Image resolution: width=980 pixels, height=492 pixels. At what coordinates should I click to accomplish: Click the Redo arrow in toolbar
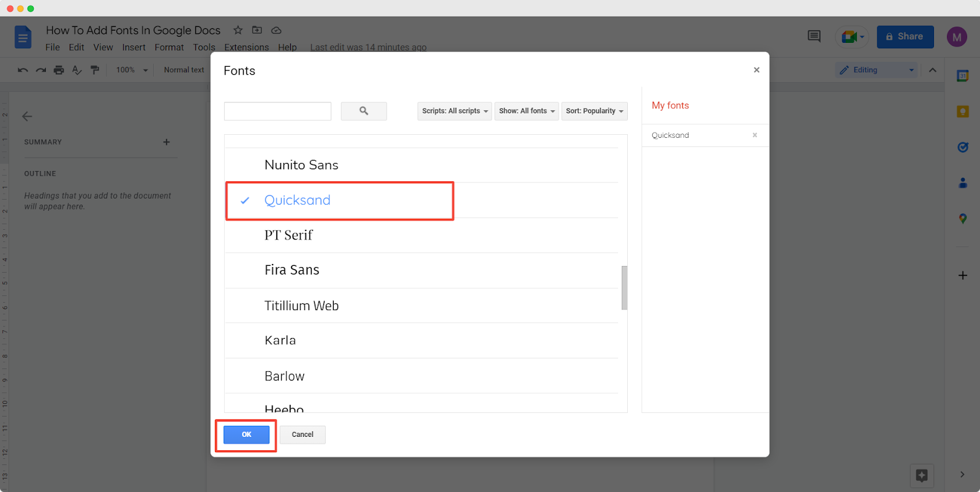click(x=41, y=70)
